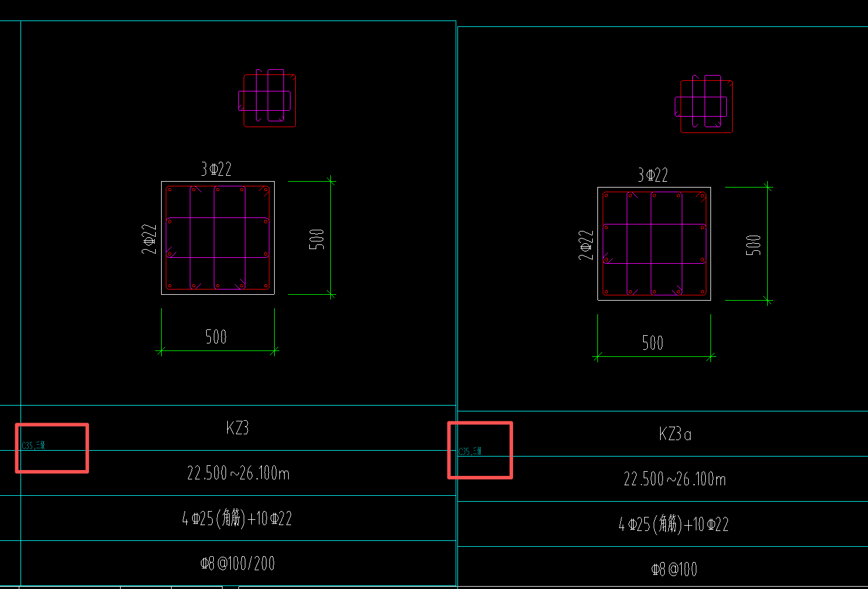
Task: Select the 2Φ22 label beside KZ3a section
Action: 586,244
